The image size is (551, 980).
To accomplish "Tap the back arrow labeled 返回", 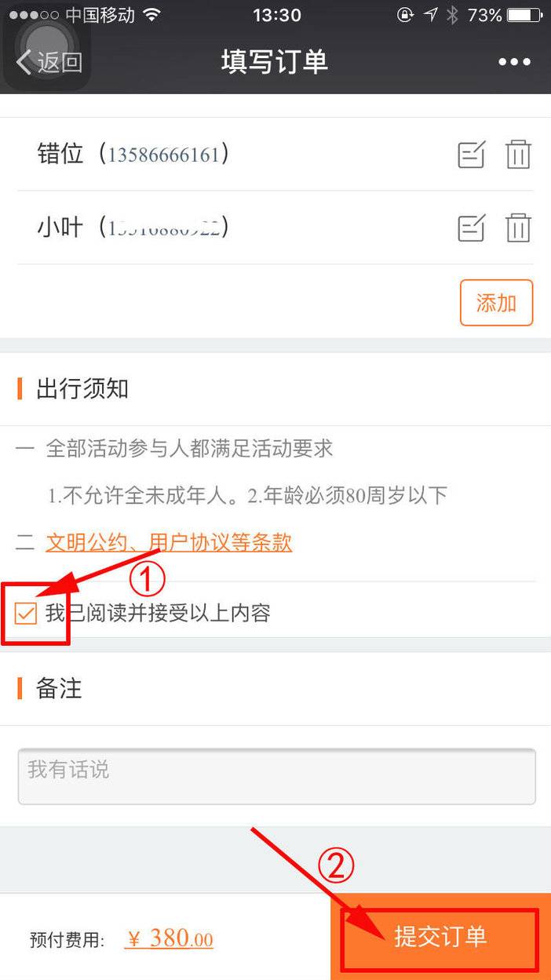I will point(49,62).
